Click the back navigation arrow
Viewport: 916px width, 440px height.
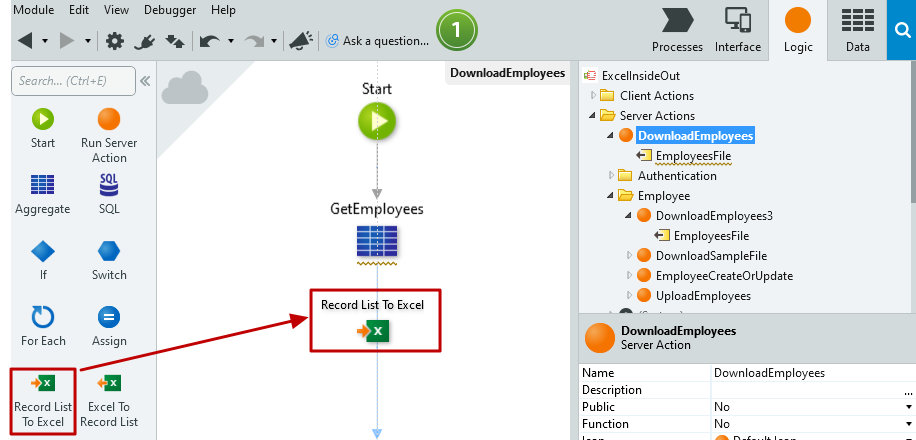tap(25, 41)
